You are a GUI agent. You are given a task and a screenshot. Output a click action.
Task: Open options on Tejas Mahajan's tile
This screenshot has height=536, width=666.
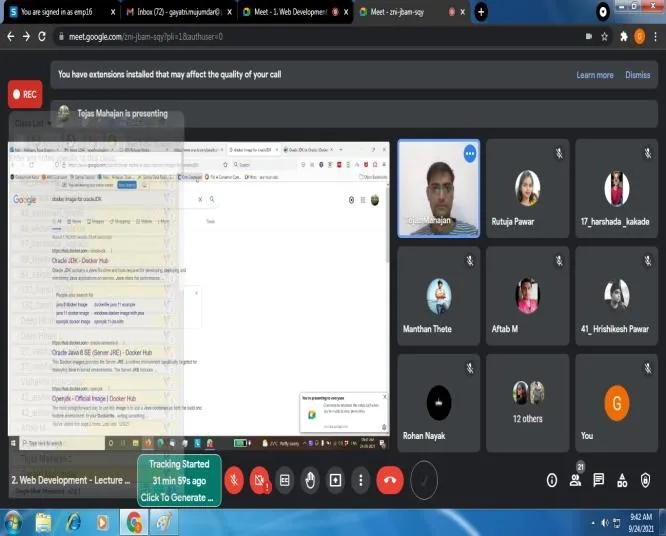(470, 154)
